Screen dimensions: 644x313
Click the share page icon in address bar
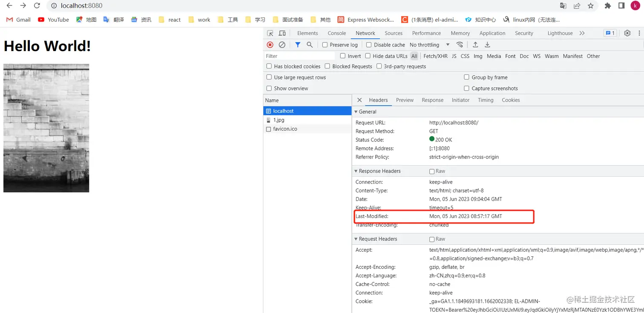577,6
